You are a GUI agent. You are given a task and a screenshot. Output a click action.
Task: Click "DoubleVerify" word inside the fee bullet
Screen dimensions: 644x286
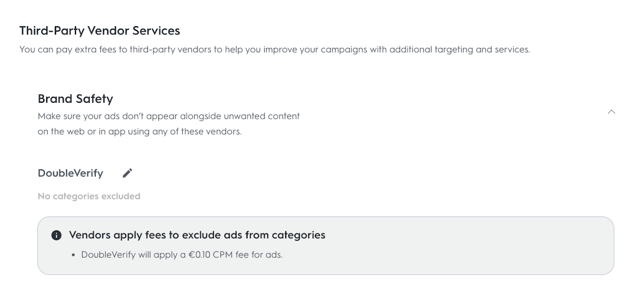[108, 255]
